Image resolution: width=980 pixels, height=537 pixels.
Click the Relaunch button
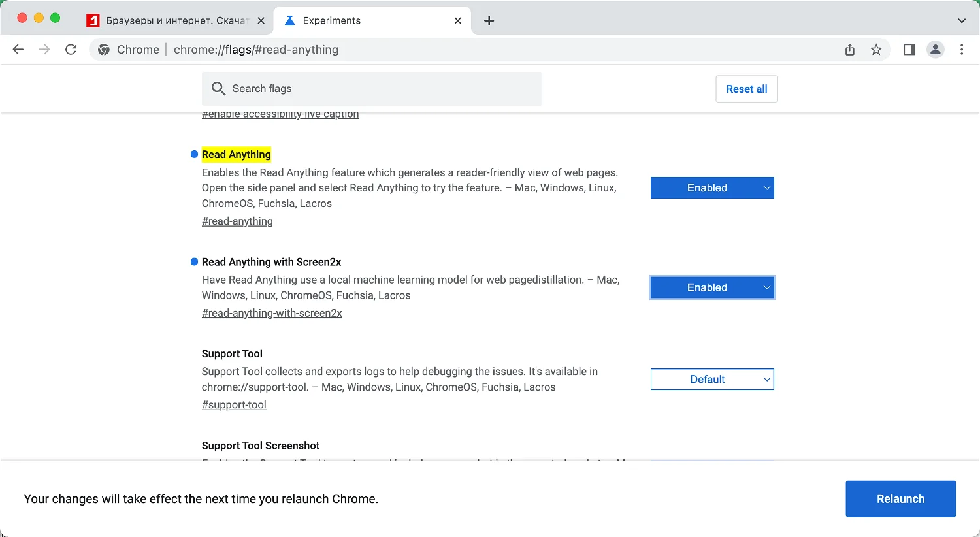click(x=900, y=499)
